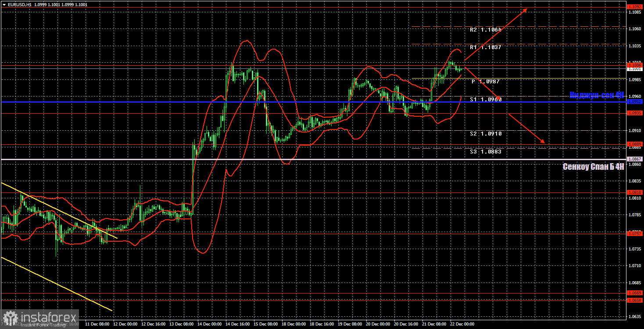Click the 12 Dec 00:00 time label

125,324
